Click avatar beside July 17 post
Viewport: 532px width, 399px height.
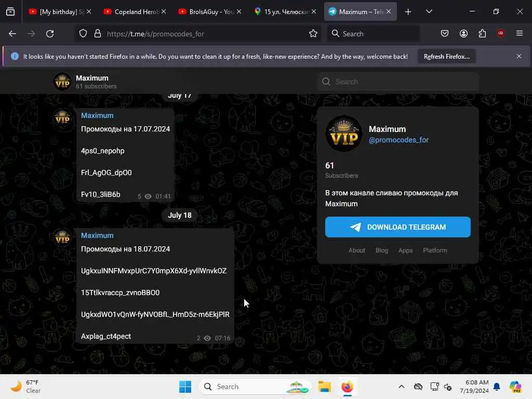pos(62,117)
